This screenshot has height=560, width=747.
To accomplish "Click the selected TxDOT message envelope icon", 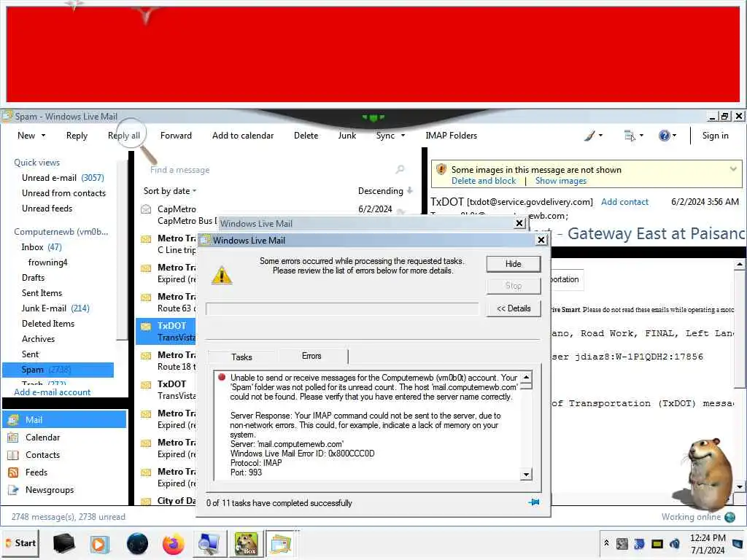I will pyautogui.click(x=146, y=326).
